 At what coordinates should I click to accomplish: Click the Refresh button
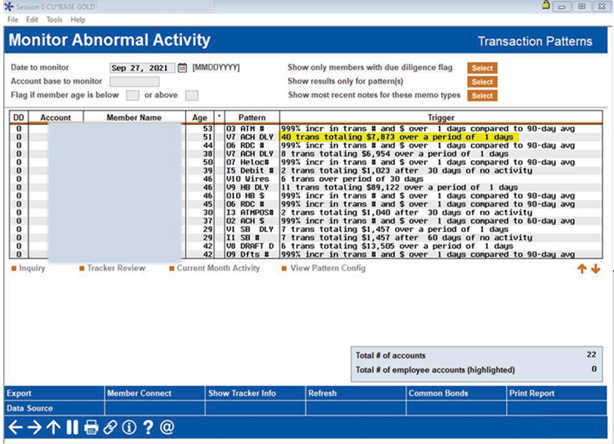coord(356,393)
